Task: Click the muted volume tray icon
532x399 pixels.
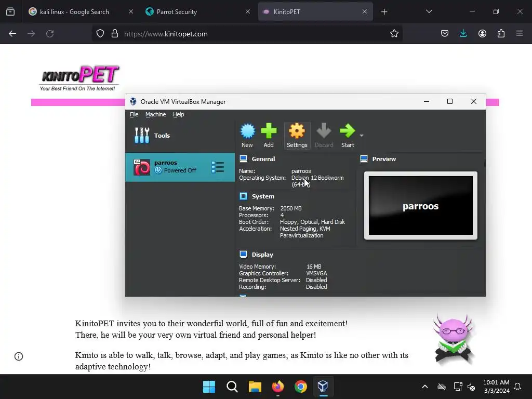Action: [x=471, y=387]
